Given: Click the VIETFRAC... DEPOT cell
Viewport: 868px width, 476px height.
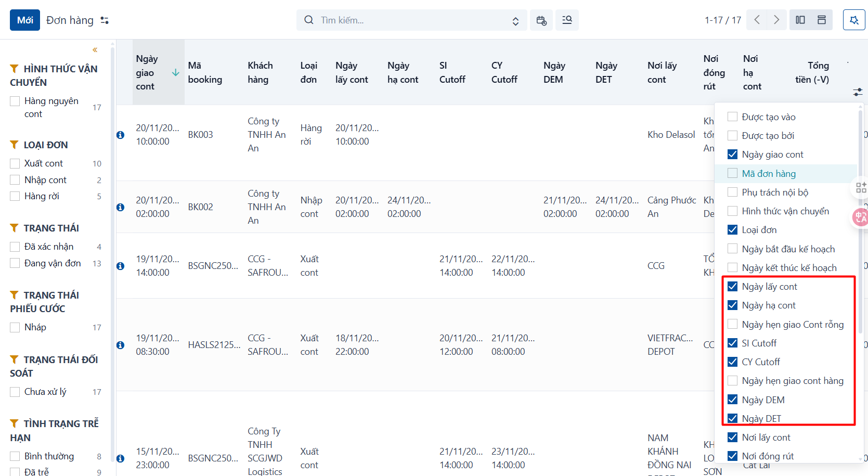Looking at the screenshot, I should click(x=670, y=345).
